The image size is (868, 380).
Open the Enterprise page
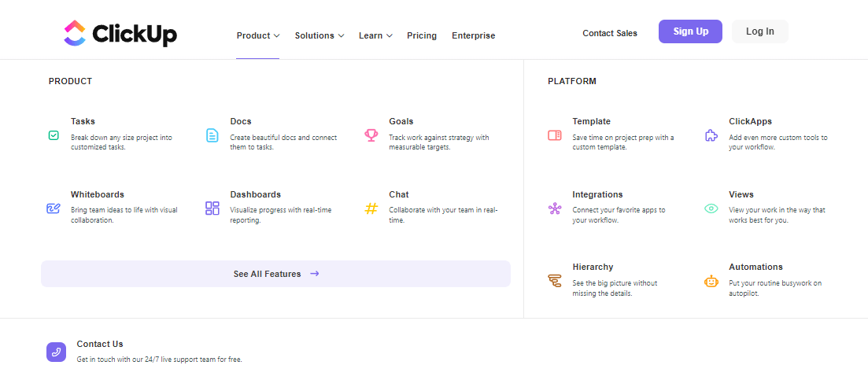473,35
